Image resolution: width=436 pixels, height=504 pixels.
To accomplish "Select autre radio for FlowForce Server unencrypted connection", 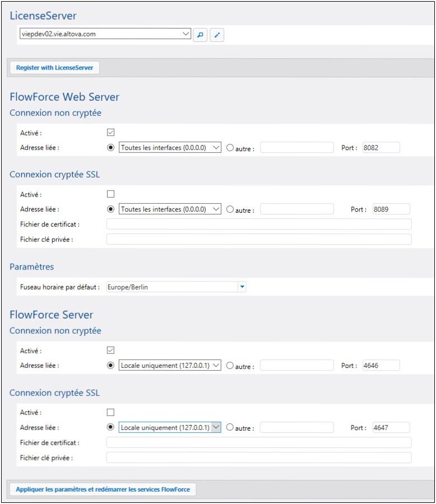I will pos(230,366).
